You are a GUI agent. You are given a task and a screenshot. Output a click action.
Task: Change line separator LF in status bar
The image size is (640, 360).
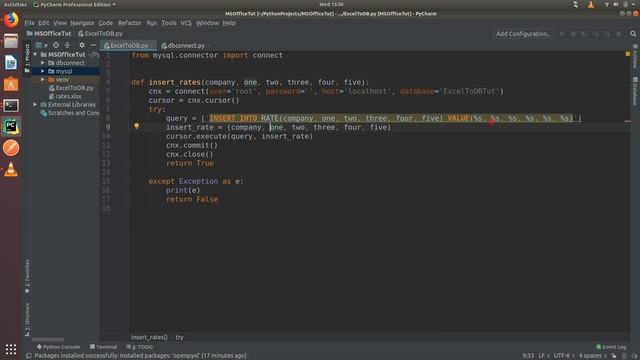(543, 356)
